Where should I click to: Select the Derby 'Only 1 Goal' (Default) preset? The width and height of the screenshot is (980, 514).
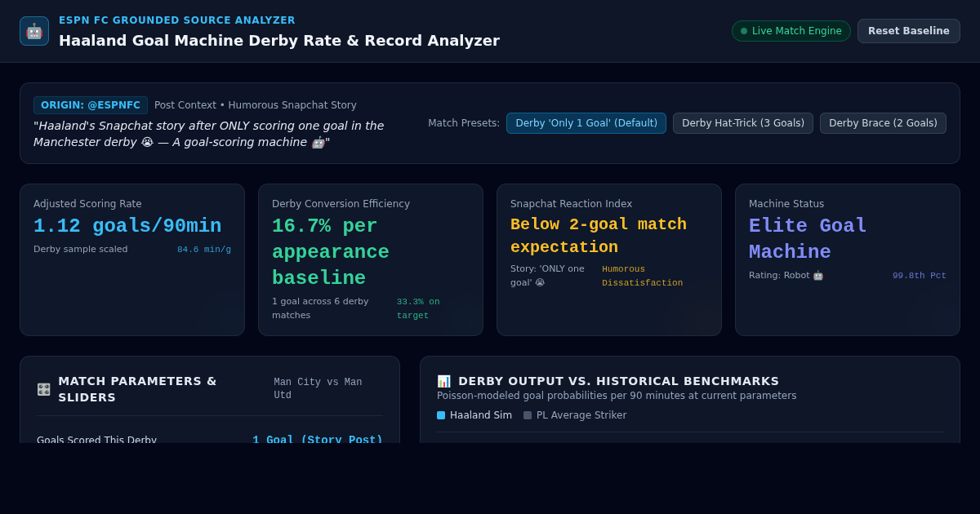pyautogui.click(x=586, y=123)
